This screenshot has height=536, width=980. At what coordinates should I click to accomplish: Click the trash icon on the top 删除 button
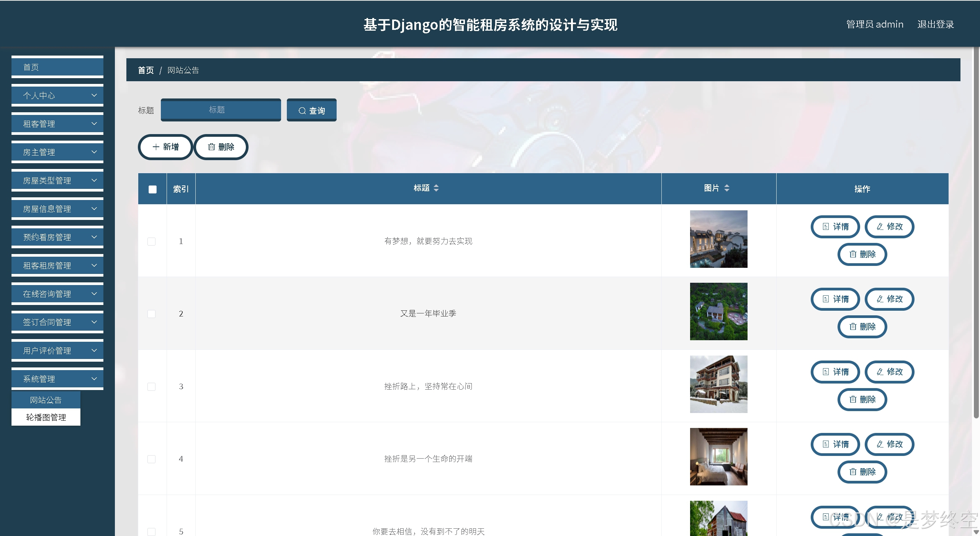point(211,147)
